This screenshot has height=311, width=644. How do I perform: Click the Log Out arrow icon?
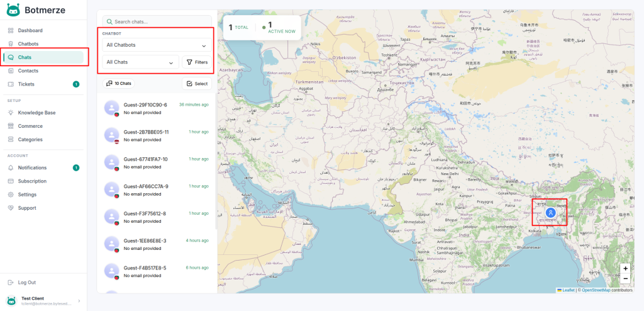[x=11, y=283]
